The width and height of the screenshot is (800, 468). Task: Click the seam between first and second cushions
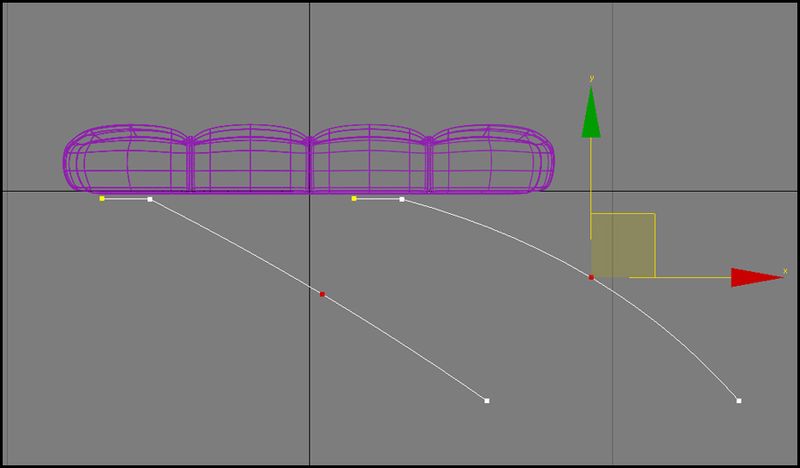(188, 160)
